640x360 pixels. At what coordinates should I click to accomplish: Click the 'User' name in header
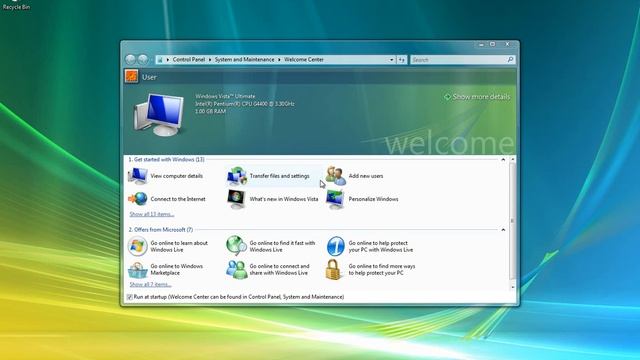pos(149,77)
